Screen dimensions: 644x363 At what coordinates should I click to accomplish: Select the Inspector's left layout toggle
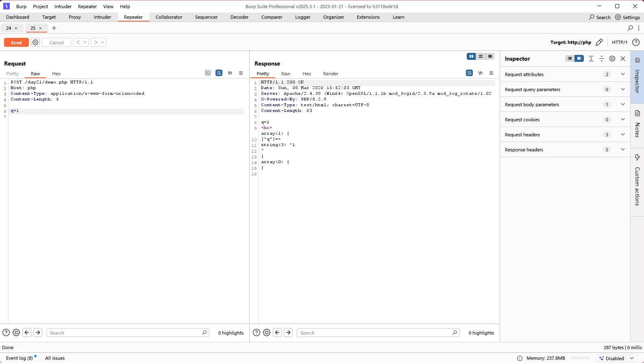570,59
